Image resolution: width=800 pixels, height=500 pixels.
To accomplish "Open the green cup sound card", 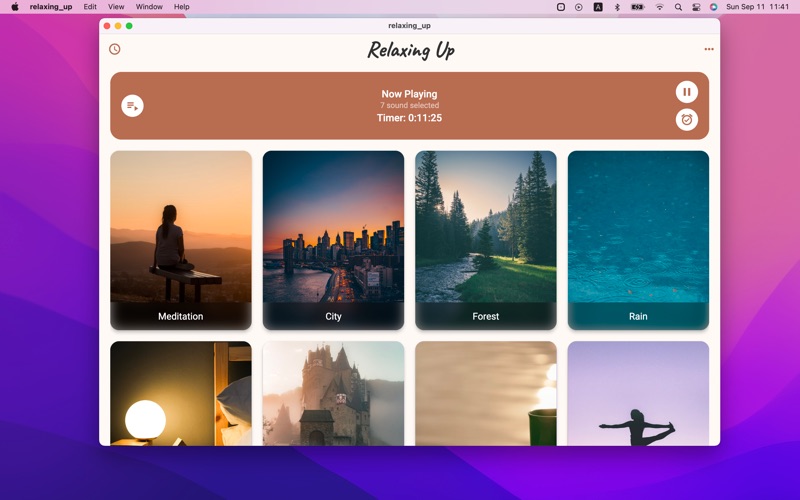I will (486, 393).
